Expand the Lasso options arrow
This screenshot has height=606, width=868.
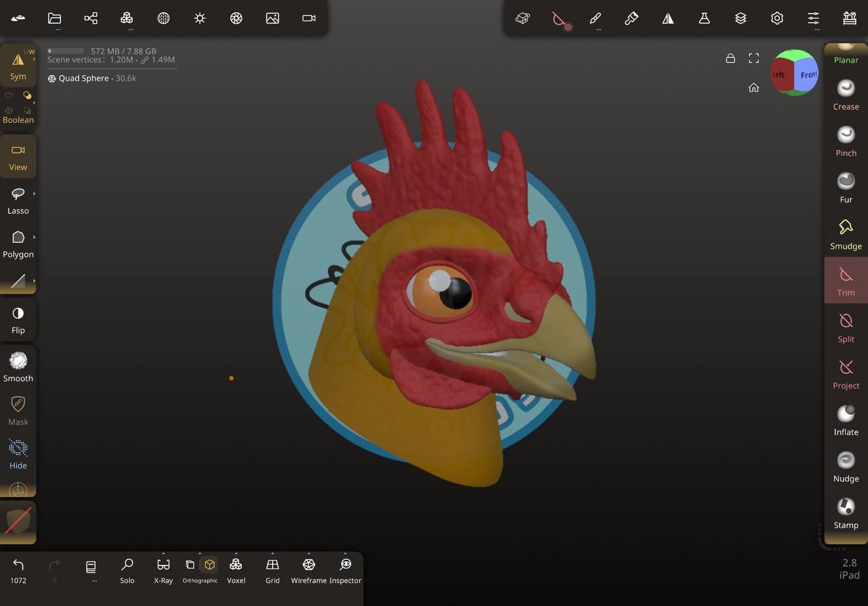tap(34, 194)
